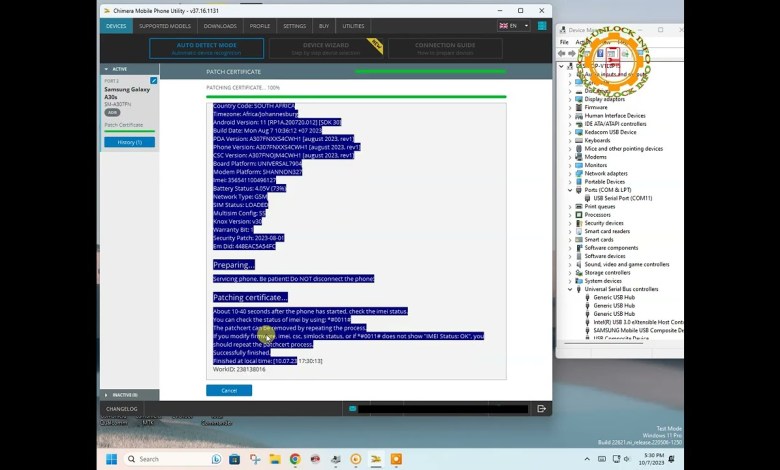Expand Processors node in Device Manager

570,215
